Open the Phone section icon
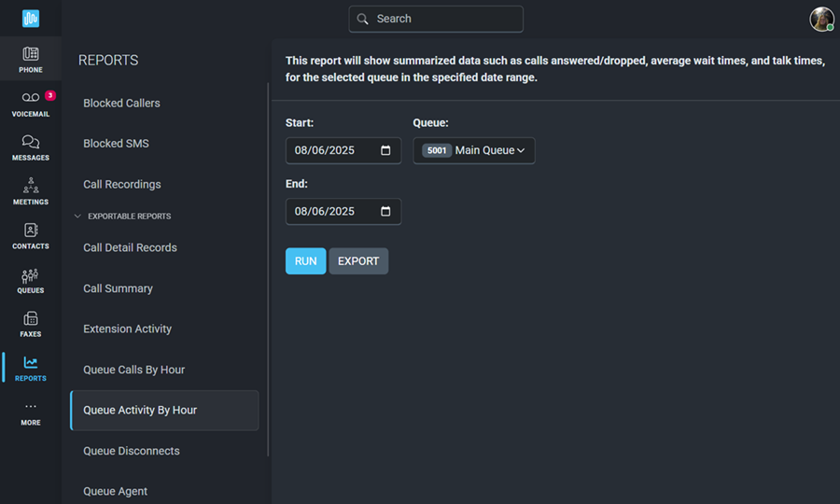Screen dimensions: 840x504 coord(31,54)
